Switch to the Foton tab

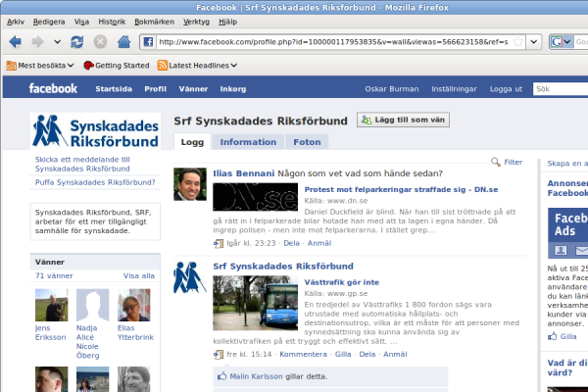(x=307, y=142)
